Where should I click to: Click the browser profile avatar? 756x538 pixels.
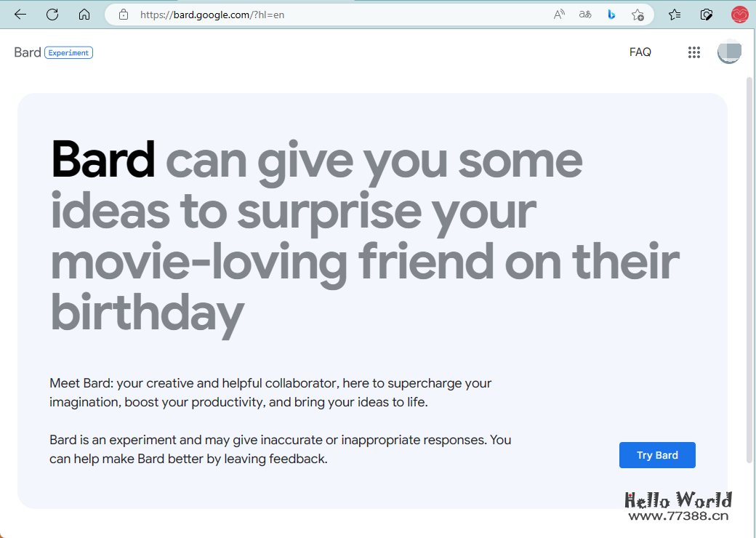coord(739,14)
